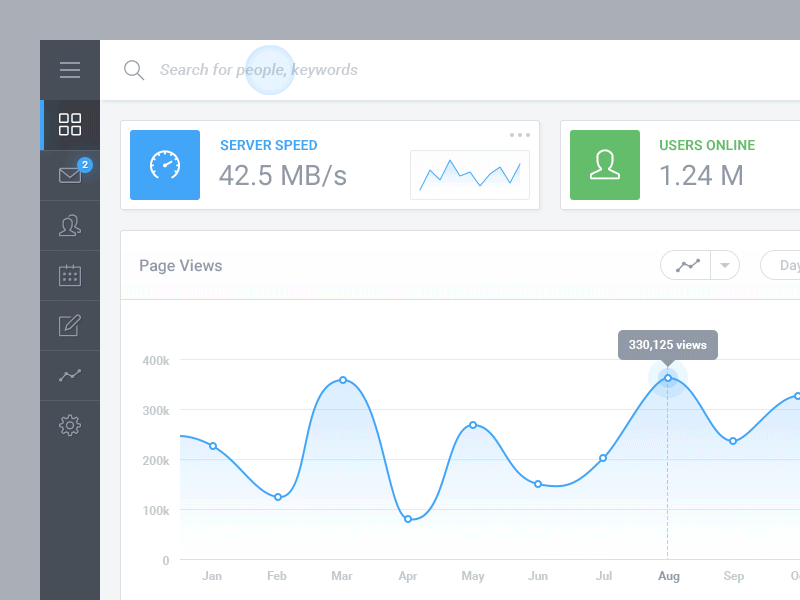Switch to the Page Views section
Screen dimensions: 800x600
pos(180,266)
